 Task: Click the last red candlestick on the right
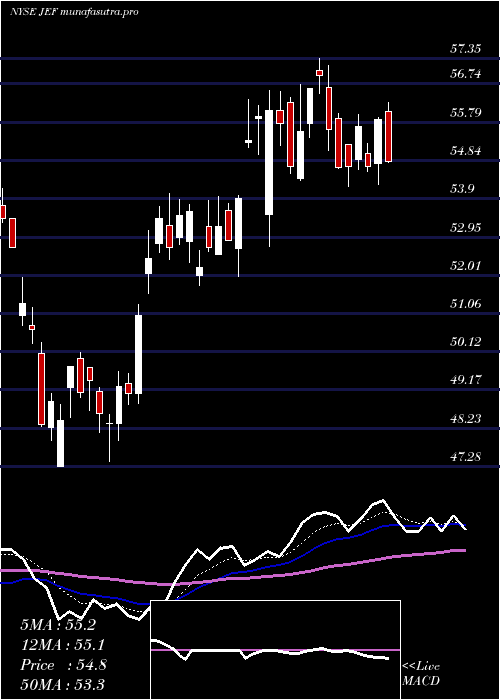[388, 136]
